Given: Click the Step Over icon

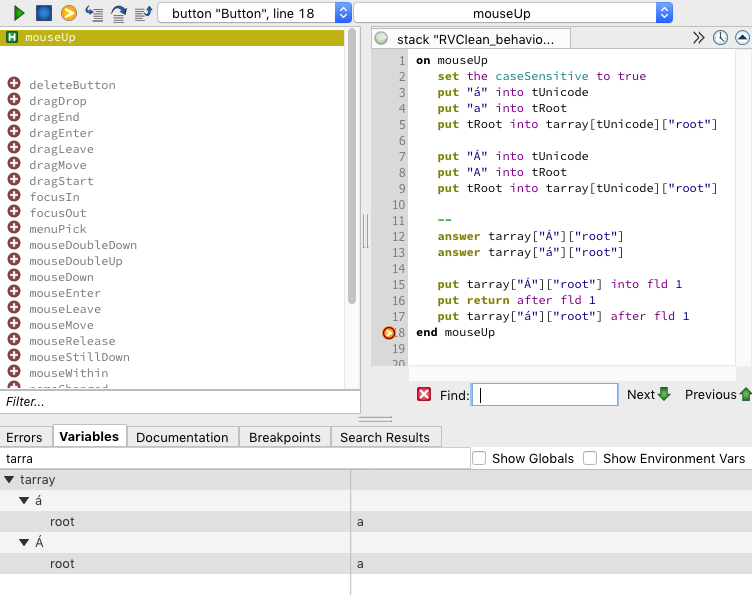Looking at the screenshot, I should coord(118,13).
